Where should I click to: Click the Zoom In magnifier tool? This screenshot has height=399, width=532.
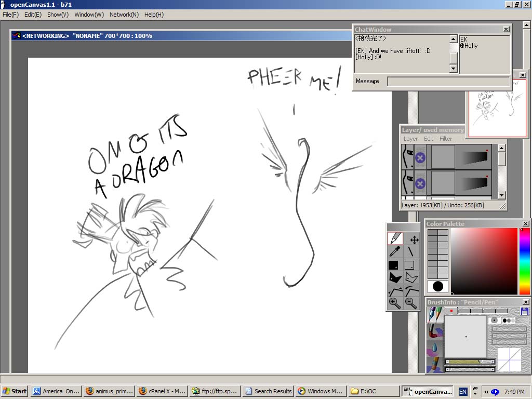tap(395, 303)
